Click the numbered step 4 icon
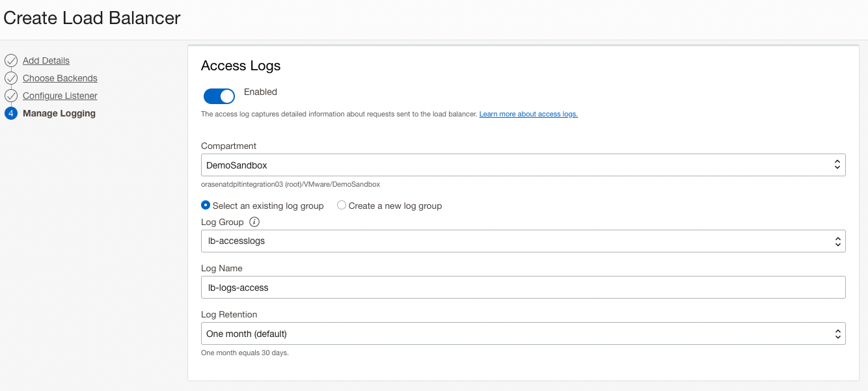Viewport: 868px width, 391px height. (11, 113)
